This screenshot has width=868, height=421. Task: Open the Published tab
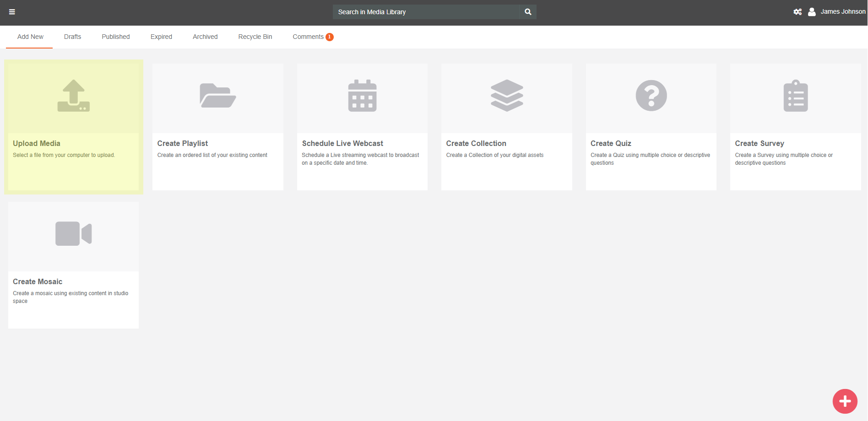116,37
